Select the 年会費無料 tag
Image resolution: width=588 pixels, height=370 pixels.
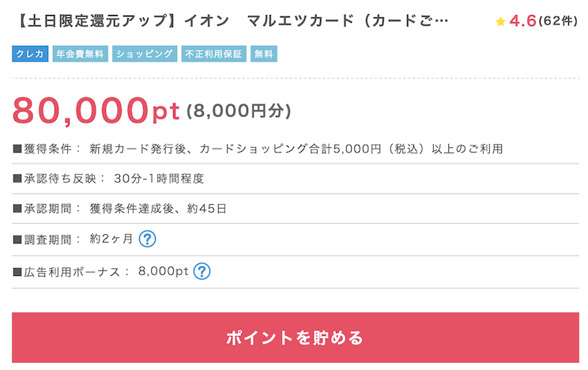[81, 54]
